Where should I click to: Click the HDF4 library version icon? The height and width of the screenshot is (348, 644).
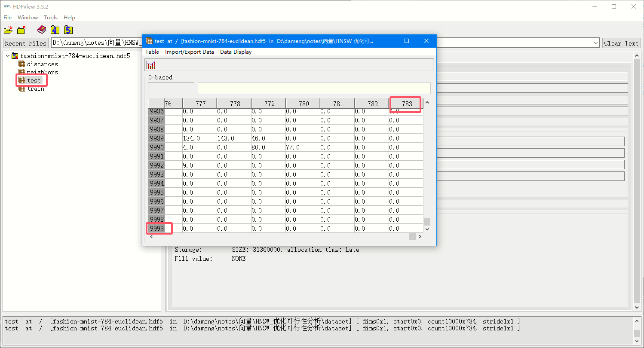point(55,30)
